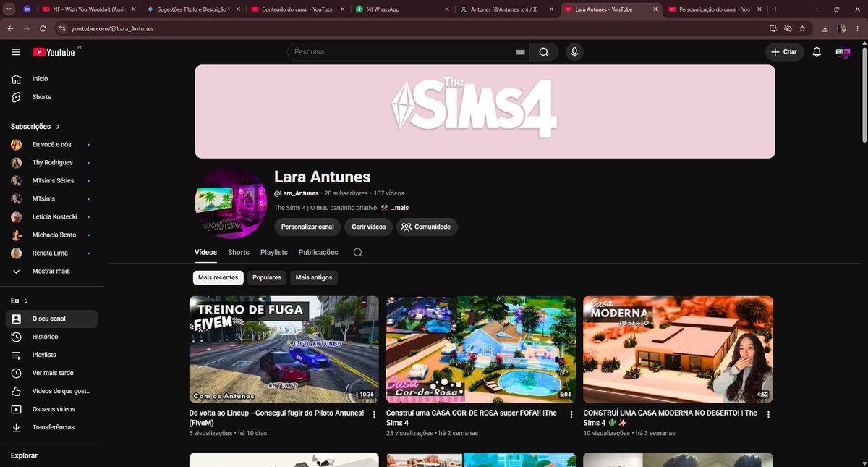The height and width of the screenshot is (467, 868).
Task: Open Vídeos de que gostou
Action: tap(50, 391)
